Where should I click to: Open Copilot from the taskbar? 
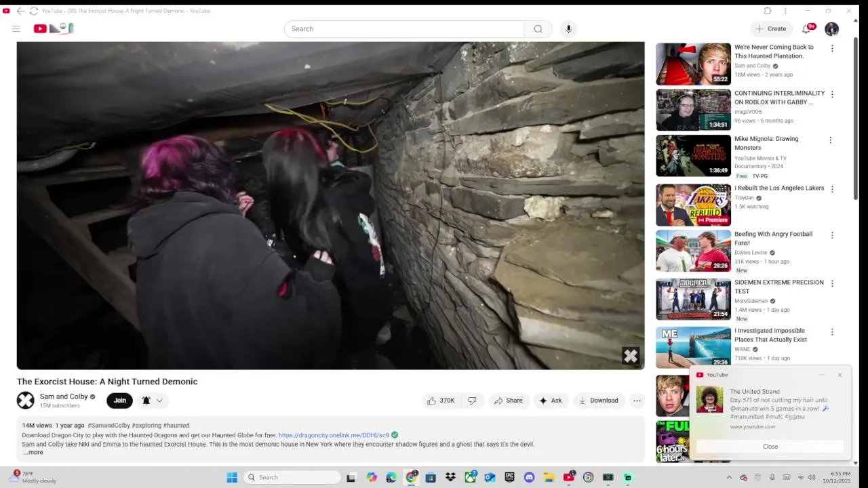point(372,477)
